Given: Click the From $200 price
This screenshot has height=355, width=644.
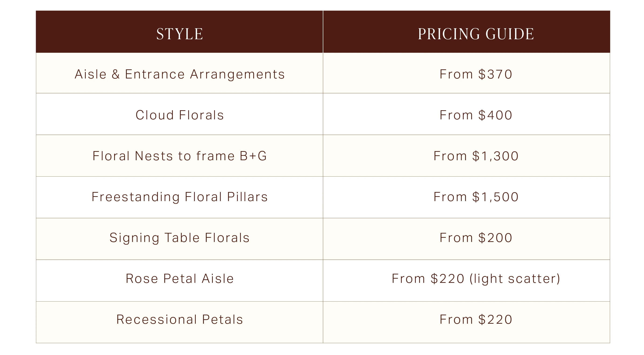Looking at the screenshot, I should pyautogui.click(x=476, y=238).
